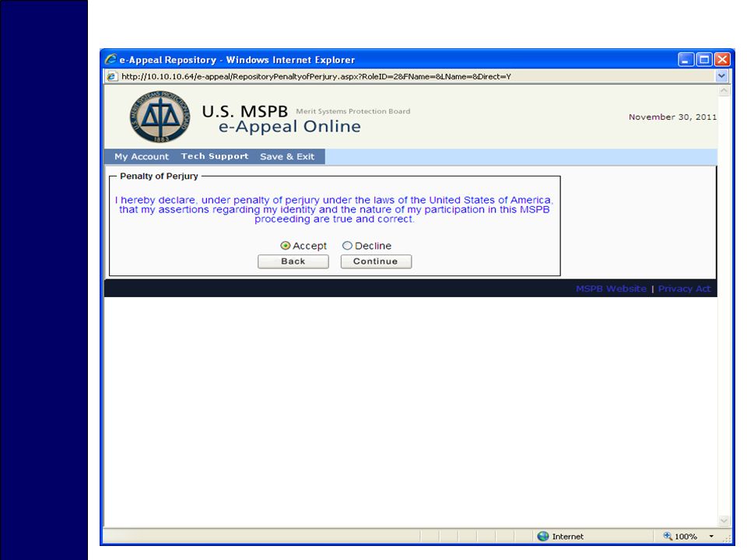747x560 pixels.
Task: Open the My Account menu
Action: click(142, 156)
